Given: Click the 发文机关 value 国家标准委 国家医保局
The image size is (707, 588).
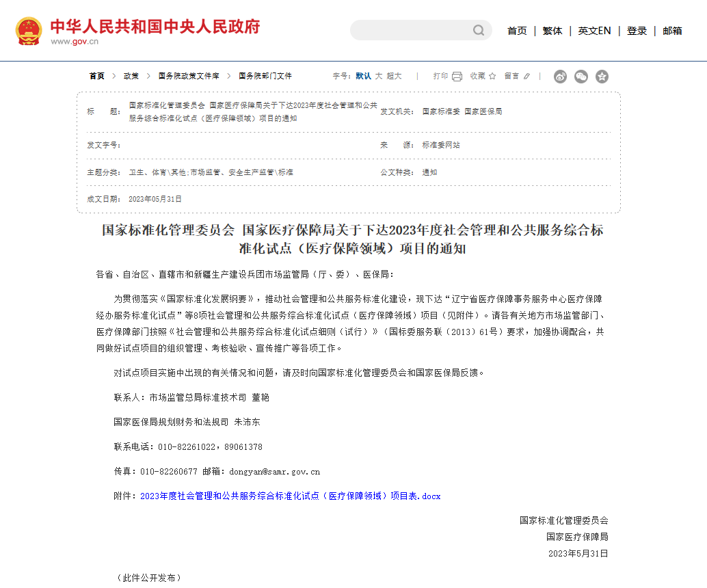Looking at the screenshot, I should tap(462, 111).
